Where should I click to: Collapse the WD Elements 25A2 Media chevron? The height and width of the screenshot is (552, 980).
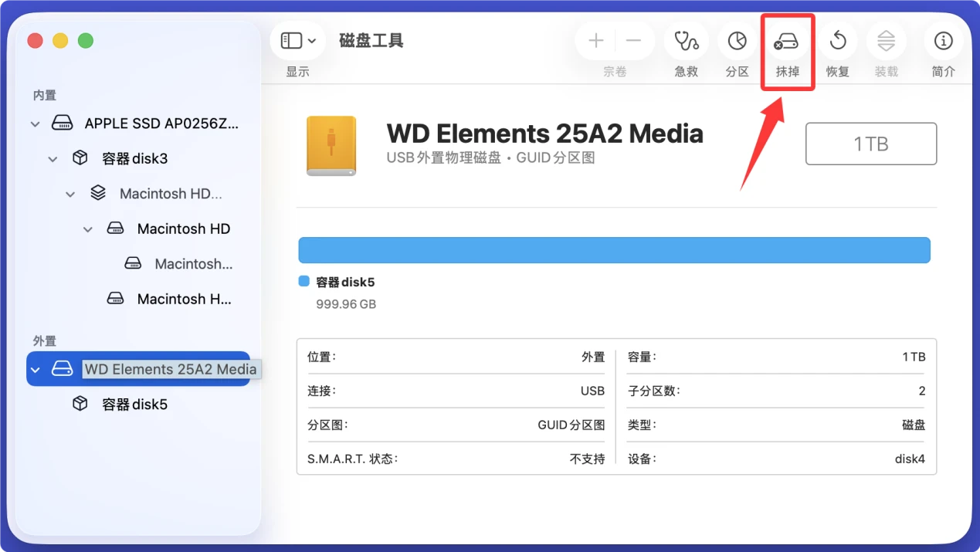coord(36,370)
